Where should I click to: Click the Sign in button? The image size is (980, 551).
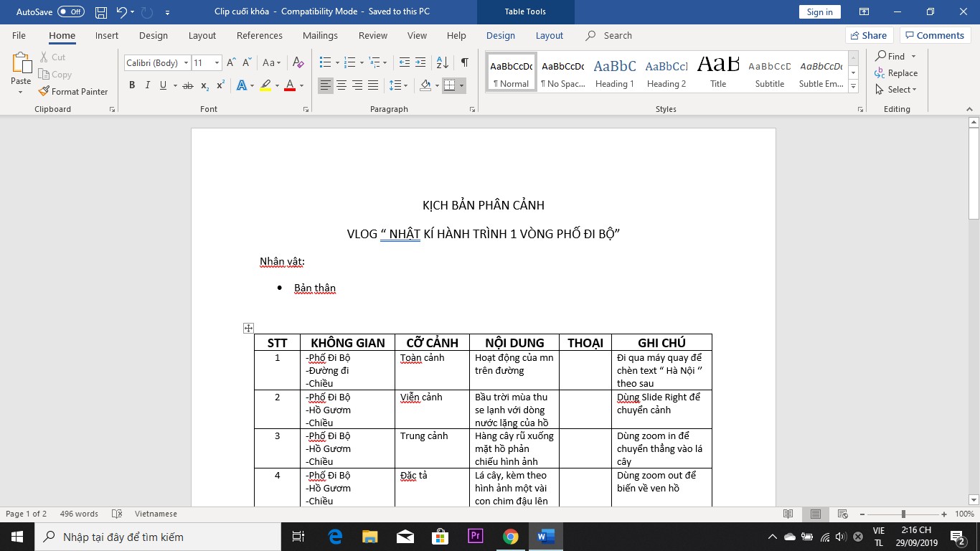819,12
